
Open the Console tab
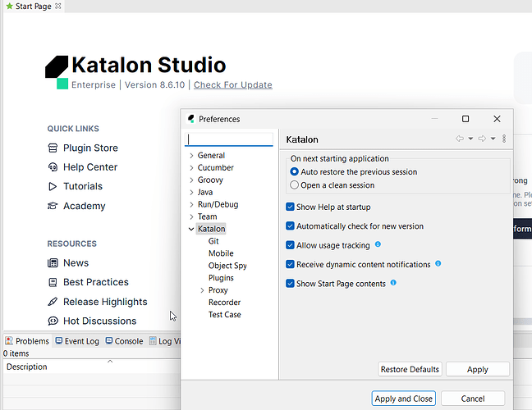123,341
